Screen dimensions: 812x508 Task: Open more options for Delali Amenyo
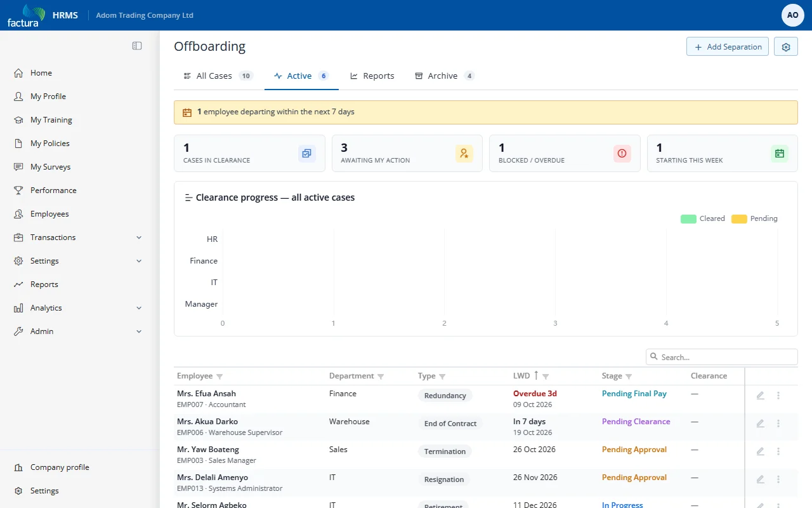(x=778, y=479)
